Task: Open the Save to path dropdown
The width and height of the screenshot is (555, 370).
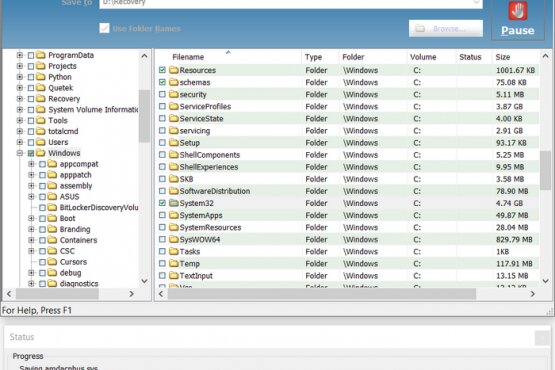Action: [x=477, y=3]
